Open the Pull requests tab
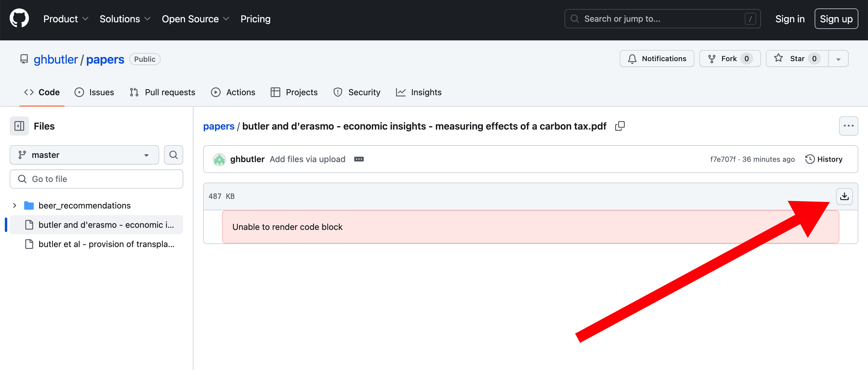Screen dimensions: 868x370 tap(162, 92)
